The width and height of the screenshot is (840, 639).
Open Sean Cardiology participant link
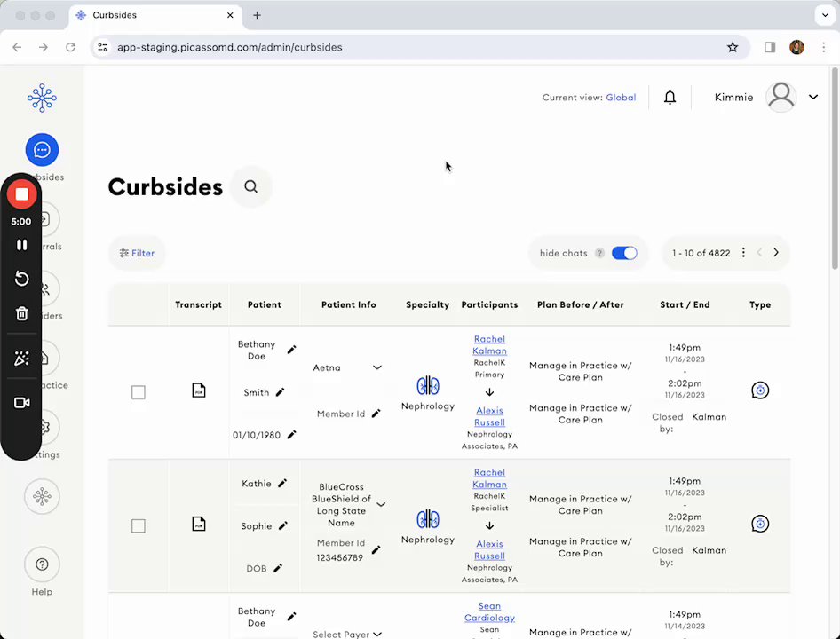tap(489, 612)
